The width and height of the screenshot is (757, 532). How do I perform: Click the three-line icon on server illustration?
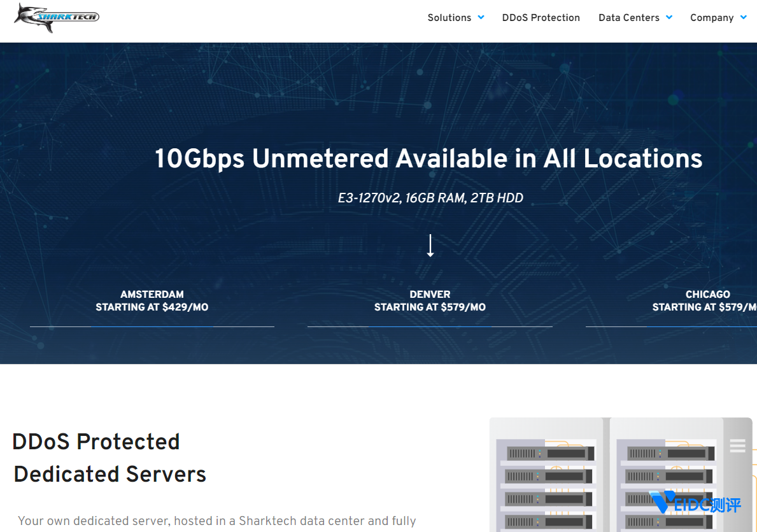(737, 445)
